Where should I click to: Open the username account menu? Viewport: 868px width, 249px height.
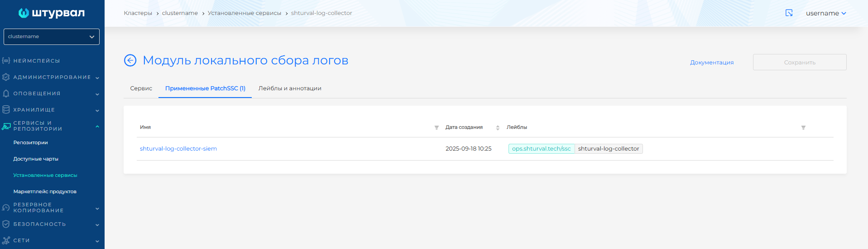[825, 13]
